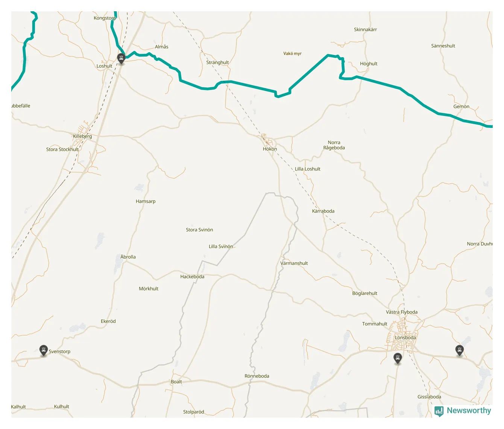Screen dimensions: 504x429
Task: Click the Rönneboda place label
Action: click(257, 376)
